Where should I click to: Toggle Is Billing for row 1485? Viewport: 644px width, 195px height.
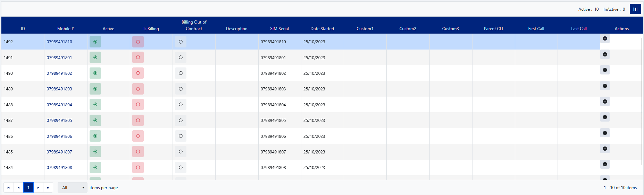pyautogui.click(x=138, y=152)
